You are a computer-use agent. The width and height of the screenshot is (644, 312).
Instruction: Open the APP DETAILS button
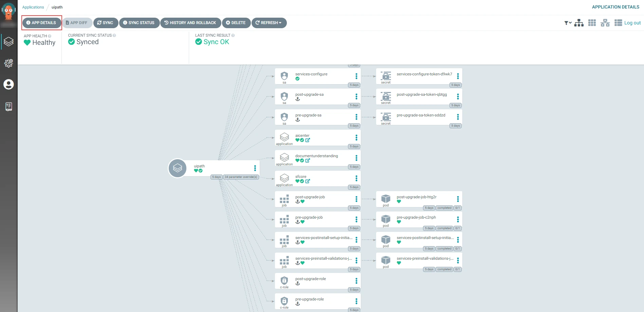[x=41, y=23]
